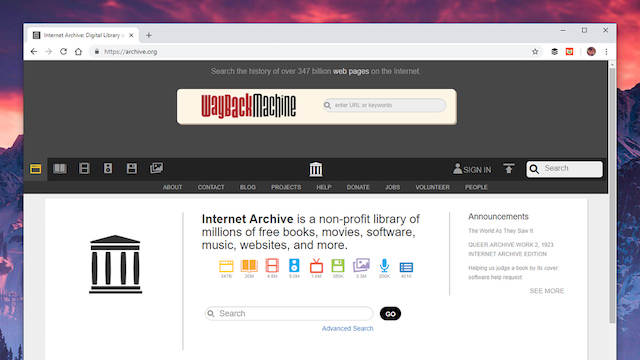Open the BLOG menu item
The height and width of the screenshot is (360, 640).
248,187
